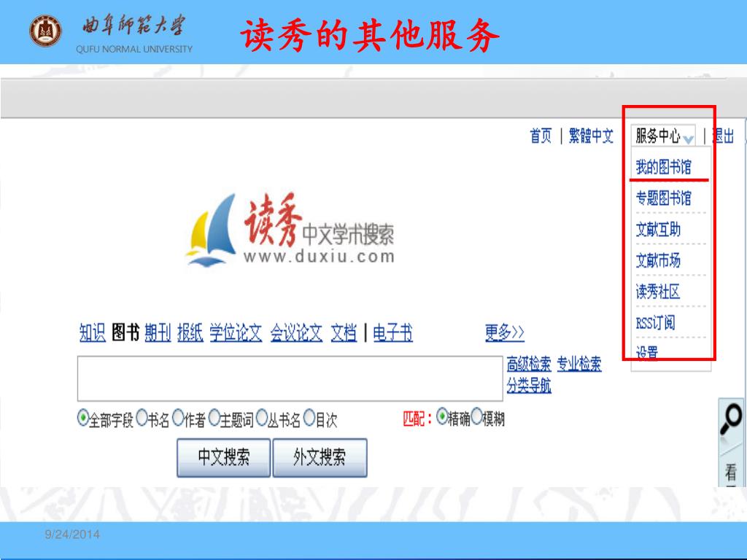Image resolution: width=747 pixels, height=560 pixels.
Task: Click the 外文搜索 button
Action: pos(320,458)
